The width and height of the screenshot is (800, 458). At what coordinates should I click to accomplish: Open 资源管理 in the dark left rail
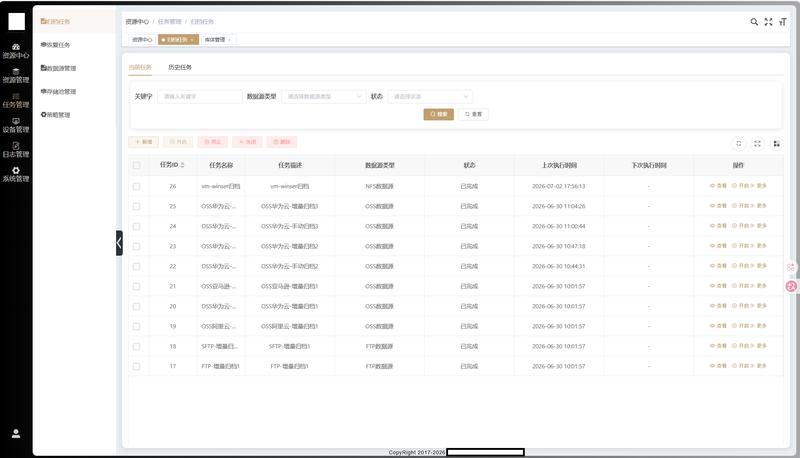point(16,75)
